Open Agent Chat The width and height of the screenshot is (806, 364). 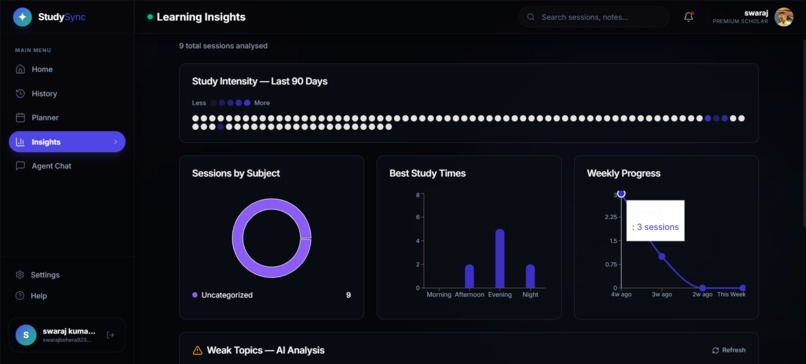pyautogui.click(x=67, y=166)
